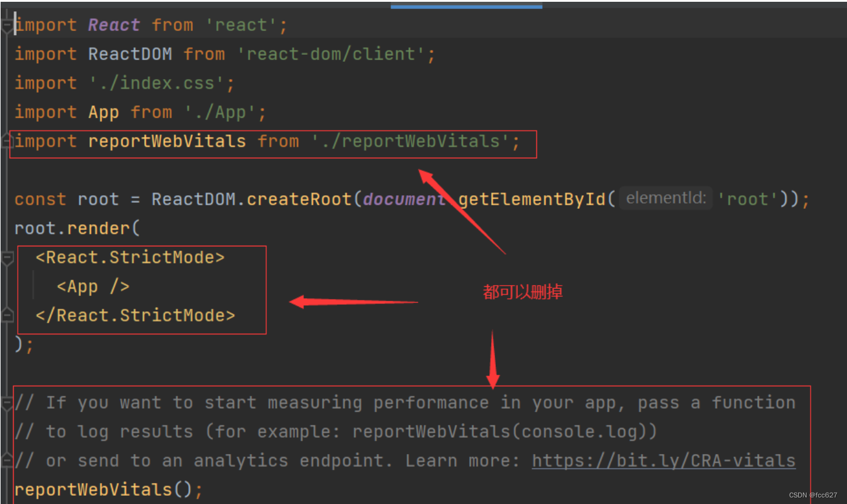Click the 'root.render(' line
The width and height of the screenshot is (847, 504).
click(77, 228)
